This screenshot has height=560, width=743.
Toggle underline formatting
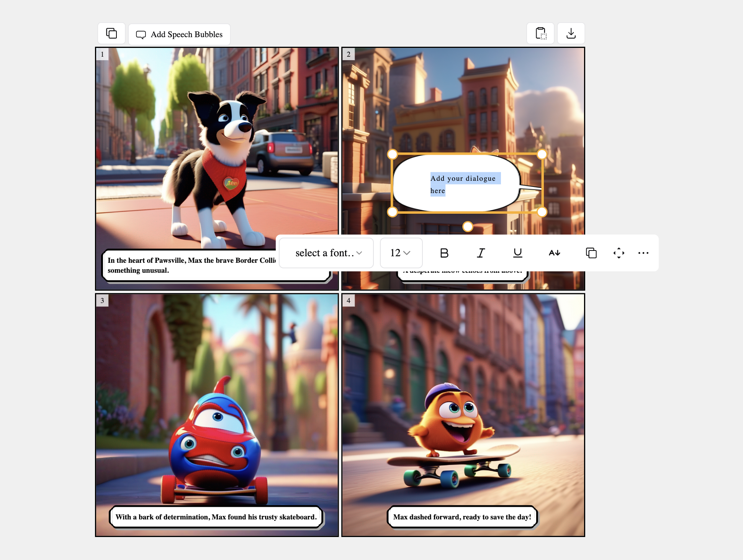[x=517, y=253]
